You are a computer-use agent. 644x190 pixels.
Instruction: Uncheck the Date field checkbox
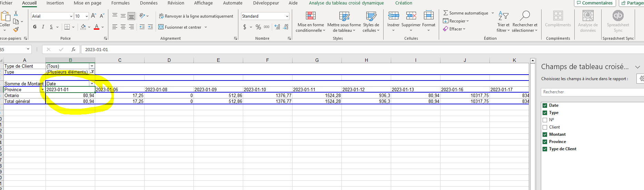pos(545,105)
